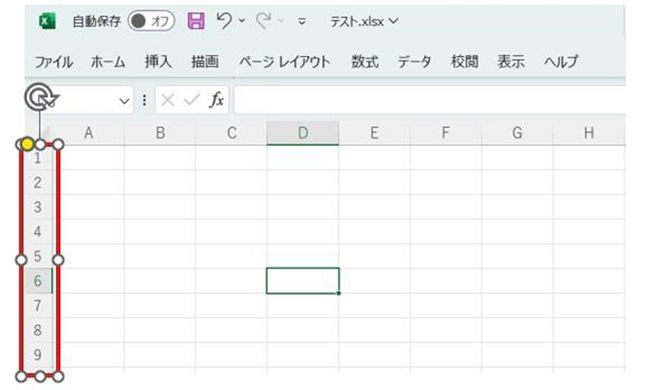646x390 pixels.
Task: Click the fx insert function icon
Action: pos(217,100)
